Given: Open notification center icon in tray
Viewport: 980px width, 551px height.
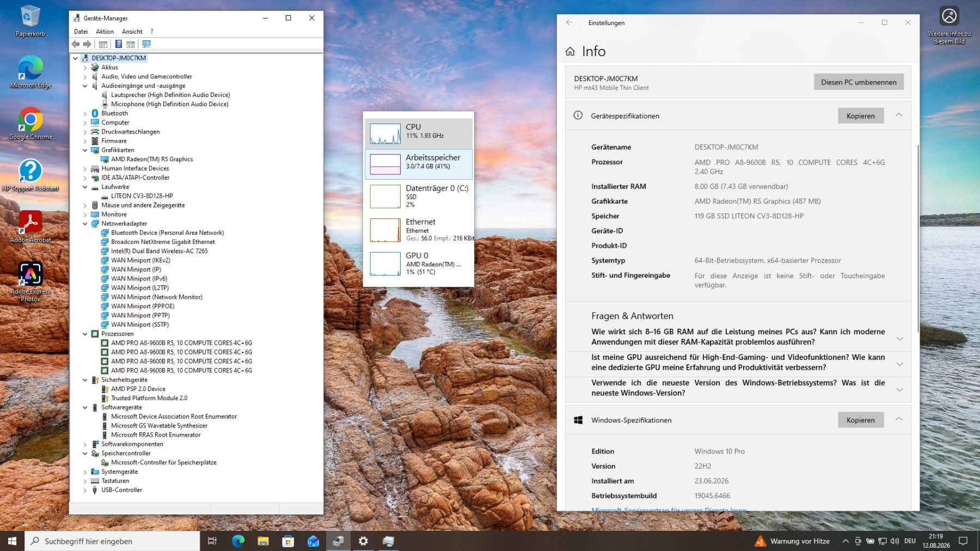Looking at the screenshot, I should [x=963, y=541].
